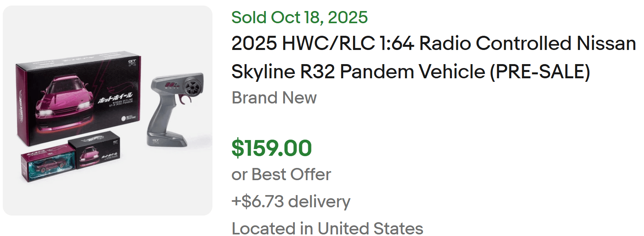Click the Sold Oct 18, 2025 label
Image resolution: width=644 pixels, height=236 pixels.
[299, 17]
